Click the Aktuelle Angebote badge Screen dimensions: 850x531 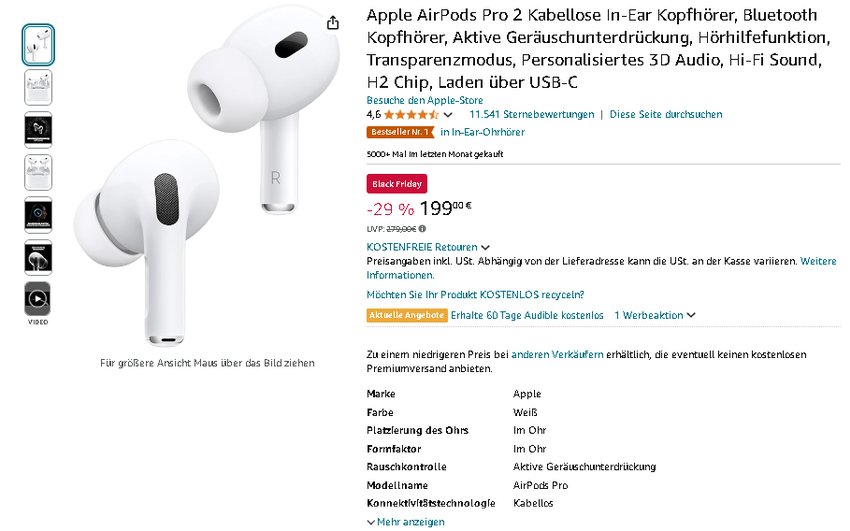tap(406, 315)
